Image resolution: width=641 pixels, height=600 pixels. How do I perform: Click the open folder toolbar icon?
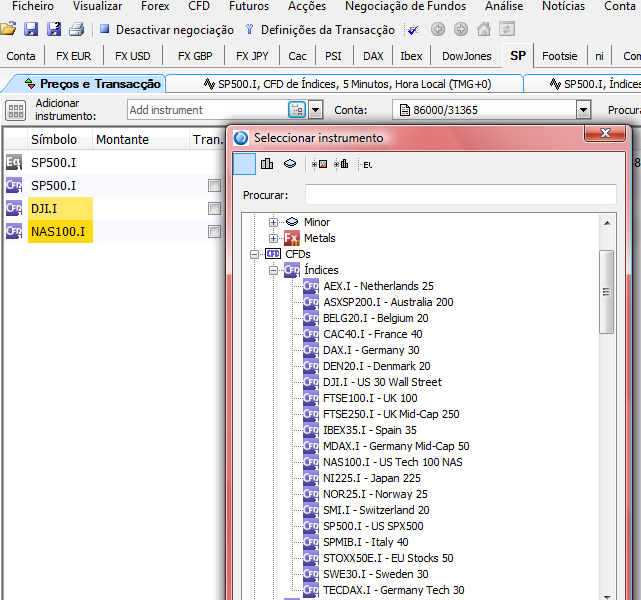(x=8, y=29)
